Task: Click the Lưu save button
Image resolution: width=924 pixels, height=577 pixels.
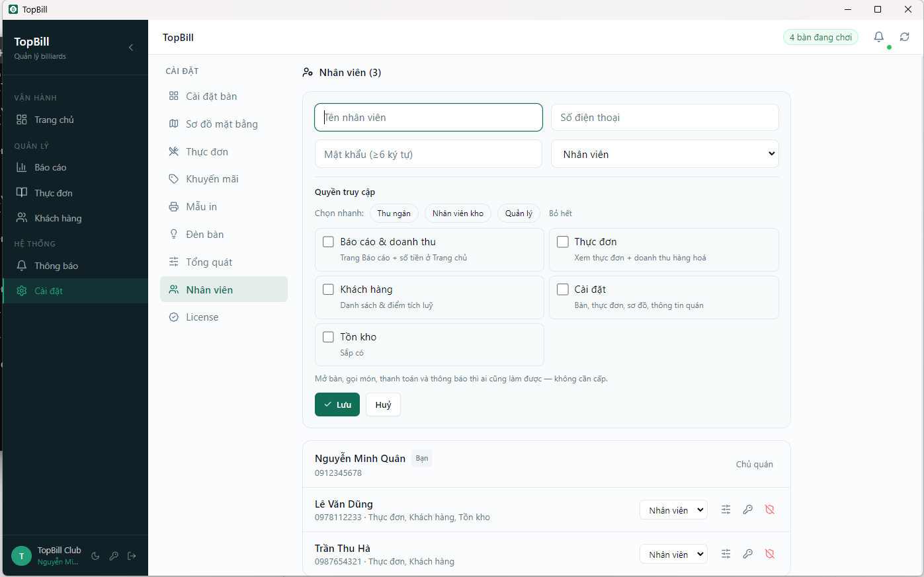Action: [337, 404]
